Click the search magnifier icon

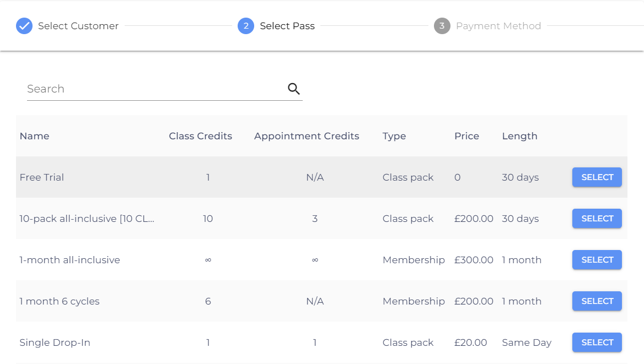click(x=294, y=89)
